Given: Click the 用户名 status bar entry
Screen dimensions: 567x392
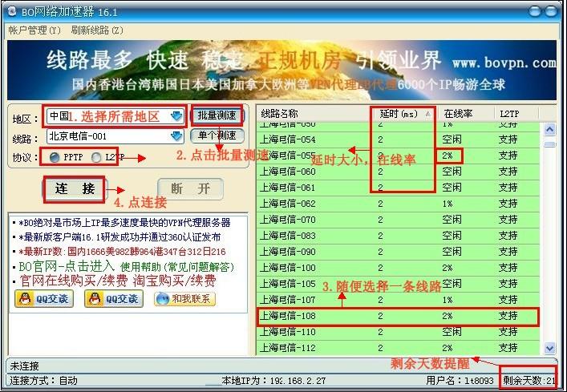Looking at the screenshot, I should 460,381.
